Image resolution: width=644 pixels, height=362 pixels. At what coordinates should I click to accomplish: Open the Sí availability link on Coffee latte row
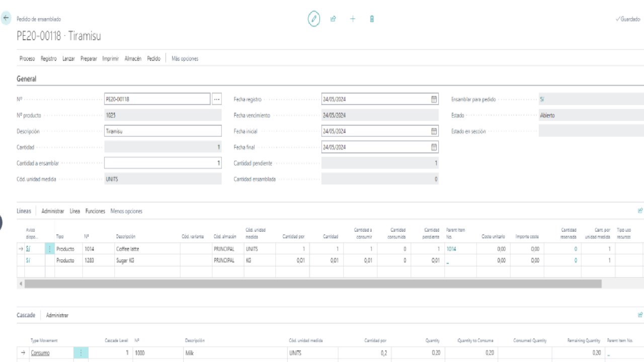click(28, 249)
